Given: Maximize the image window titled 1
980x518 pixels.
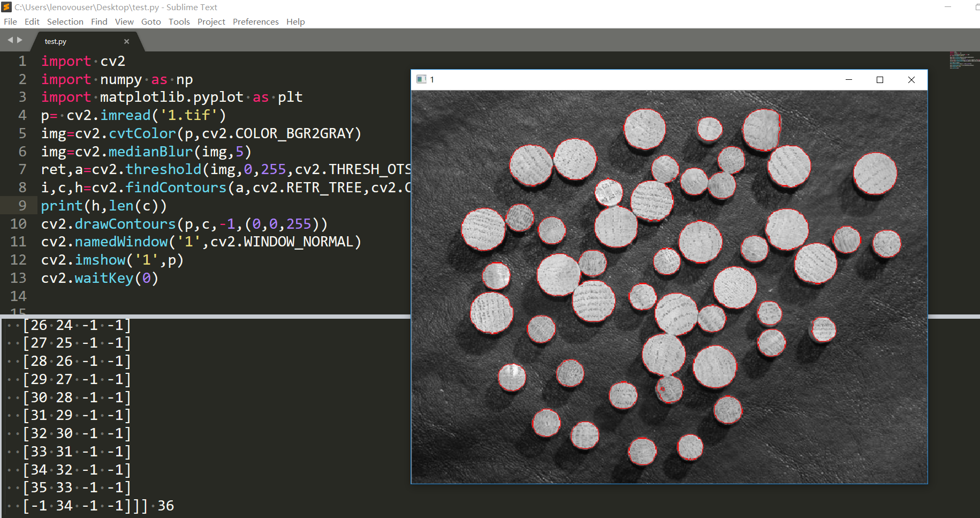Looking at the screenshot, I should point(879,79).
